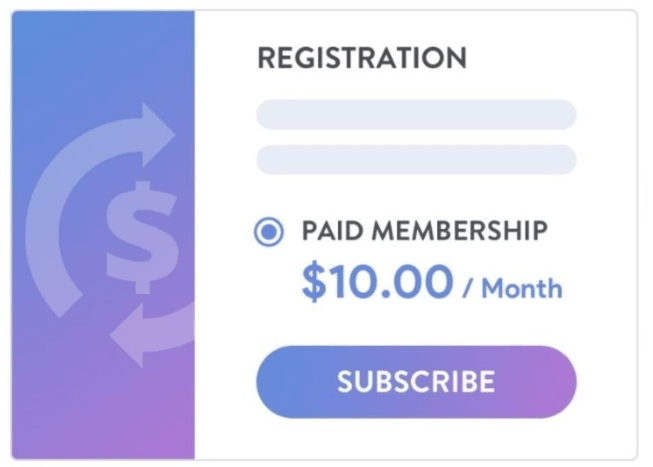The height and width of the screenshot is (467, 653).
Task: Click the "/ Month" billing period text
Action: click(x=512, y=289)
